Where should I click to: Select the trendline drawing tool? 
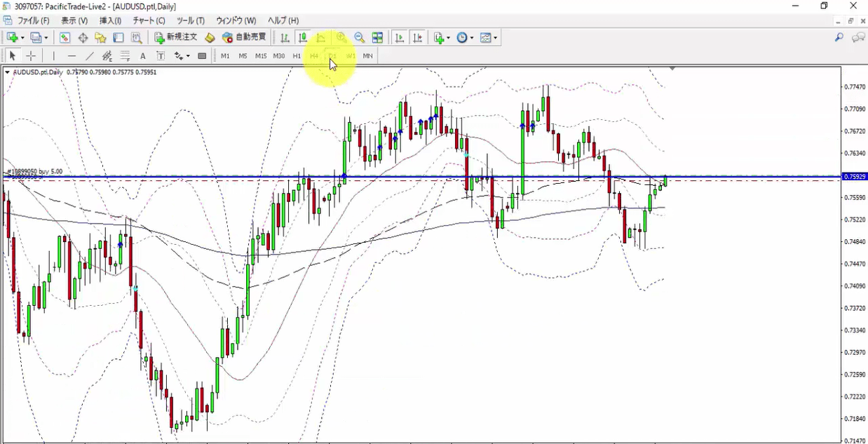point(90,55)
